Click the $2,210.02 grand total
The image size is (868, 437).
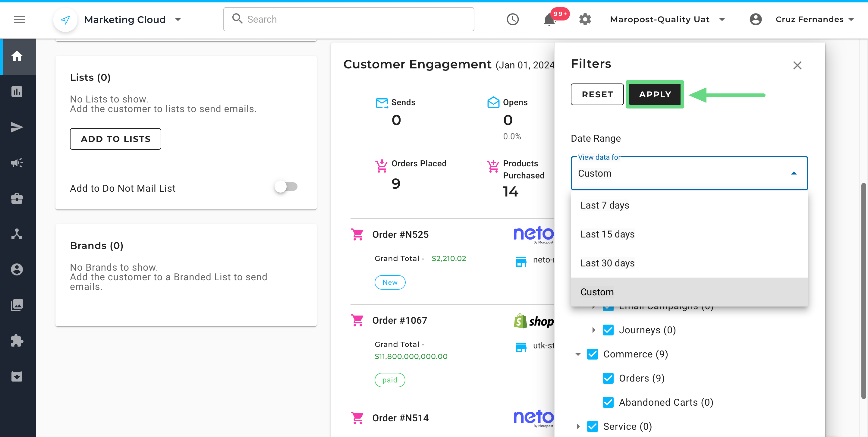[449, 258]
